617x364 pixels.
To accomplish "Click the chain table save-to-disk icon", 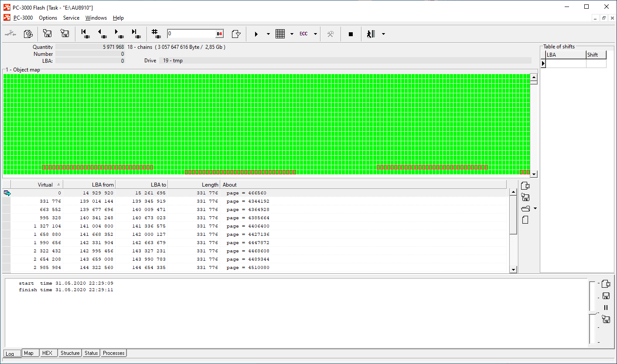I will click(525, 197).
